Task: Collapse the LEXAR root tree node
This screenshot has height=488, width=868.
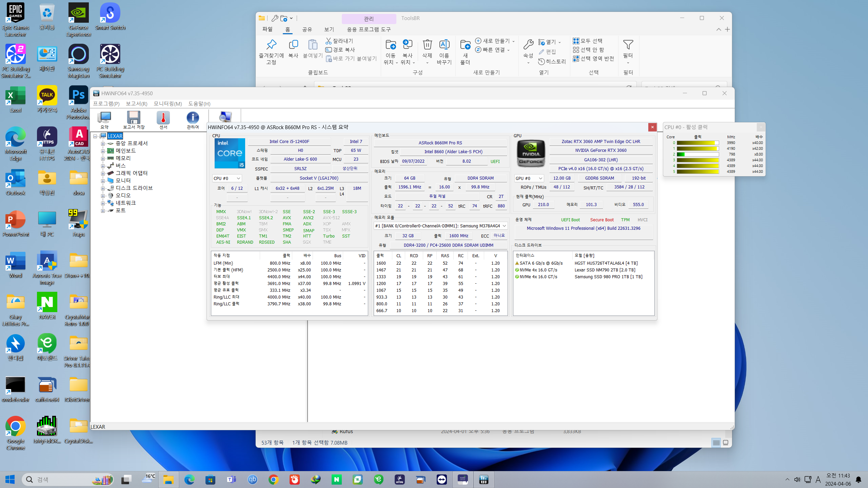Action: 95,136
